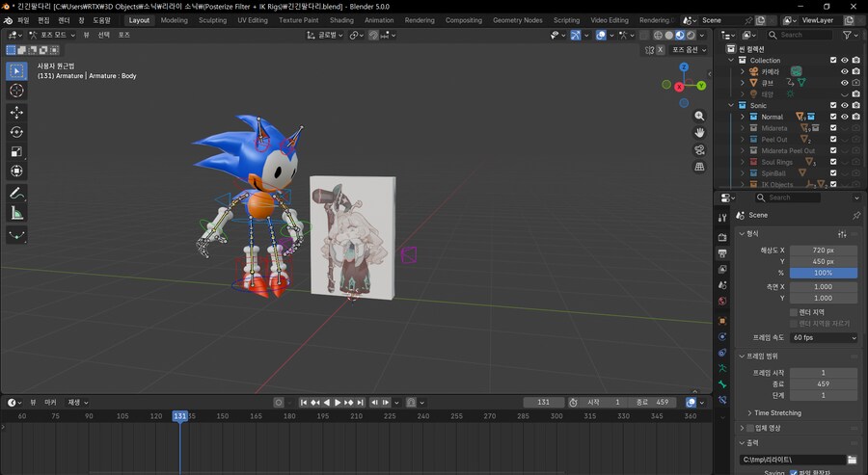
Task: Switch between perspective and orthographic grid icon
Action: pyautogui.click(x=699, y=167)
